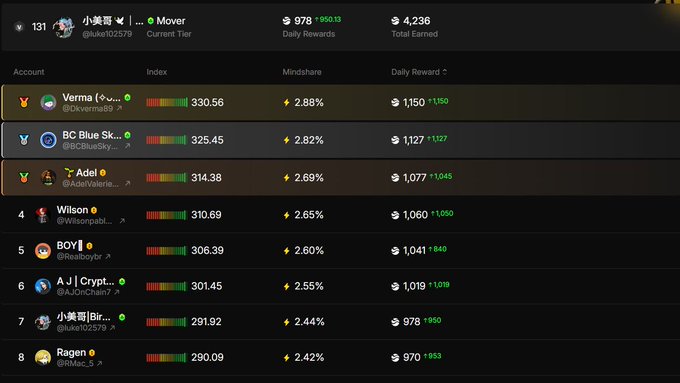Open external link arrow next to @Wilsonpabl
This screenshot has width=680, height=383.
point(122,221)
